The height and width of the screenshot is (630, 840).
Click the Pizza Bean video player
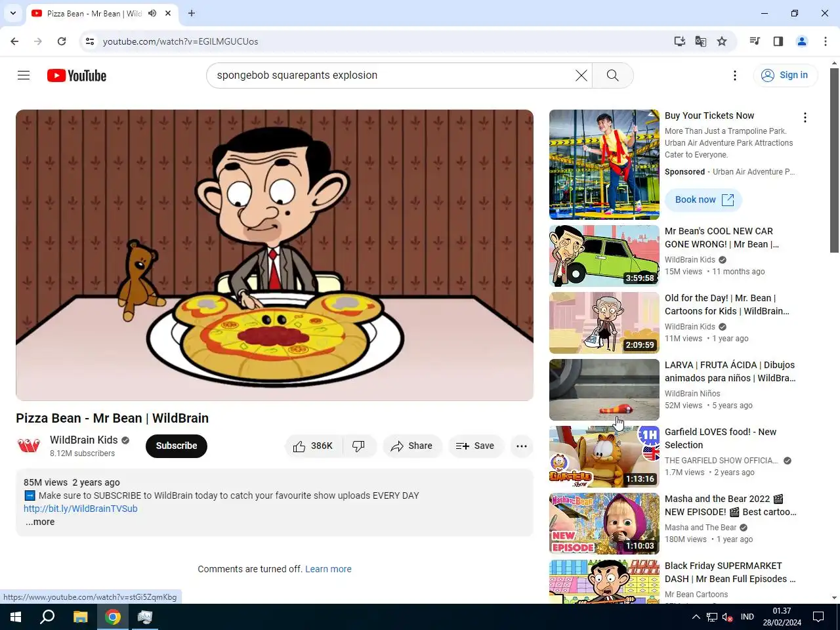tap(274, 255)
